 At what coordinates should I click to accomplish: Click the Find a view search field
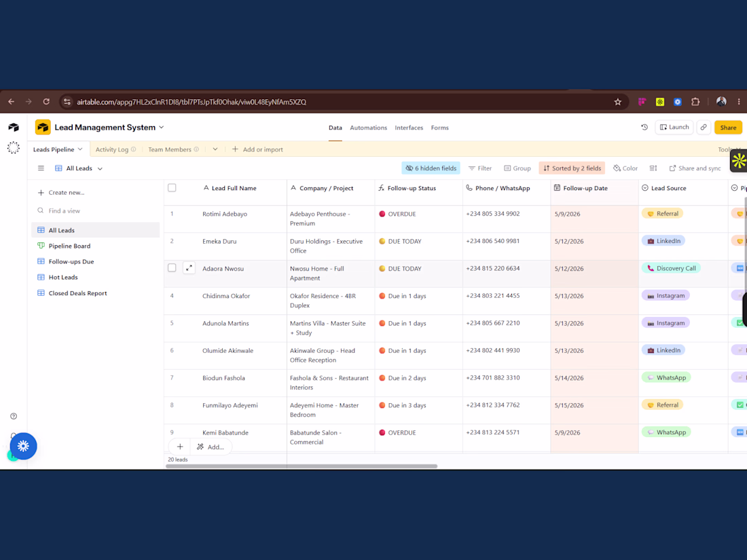95,210
